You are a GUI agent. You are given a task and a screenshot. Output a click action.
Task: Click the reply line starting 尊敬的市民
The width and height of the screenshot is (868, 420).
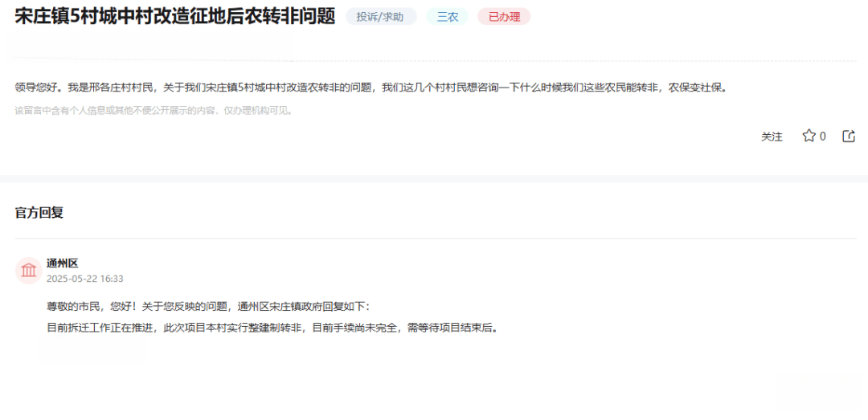pos(207,307)
